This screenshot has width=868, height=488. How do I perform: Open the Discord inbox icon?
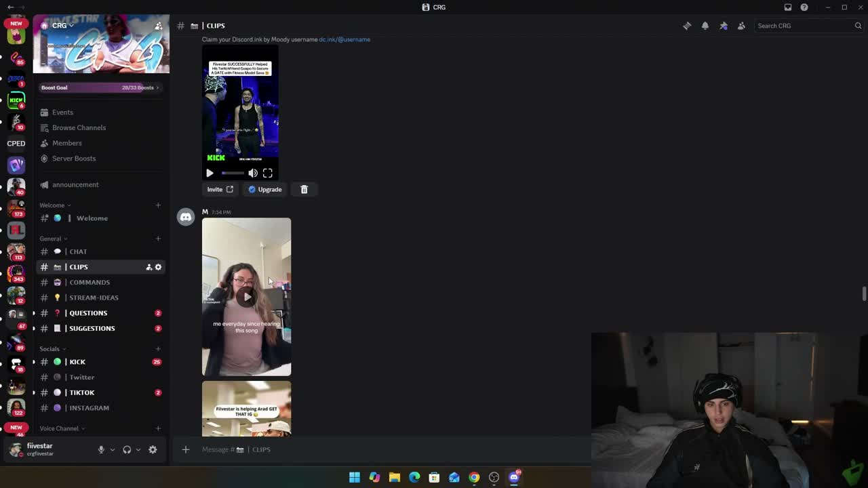788,7
